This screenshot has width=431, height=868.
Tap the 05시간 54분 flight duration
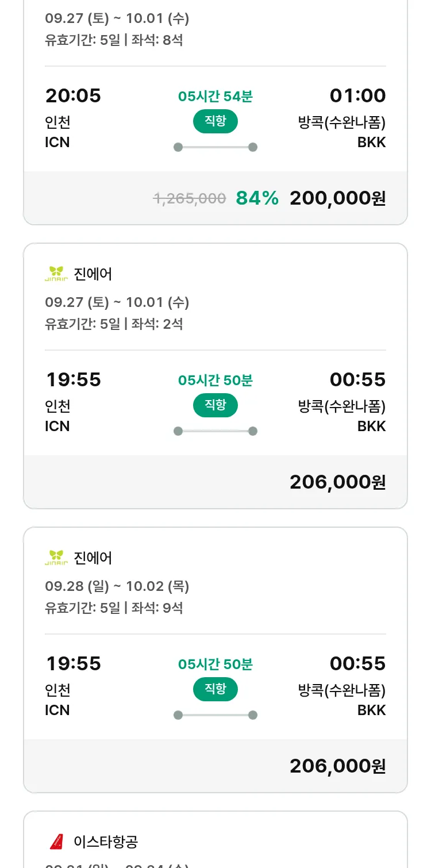point(215,97)
